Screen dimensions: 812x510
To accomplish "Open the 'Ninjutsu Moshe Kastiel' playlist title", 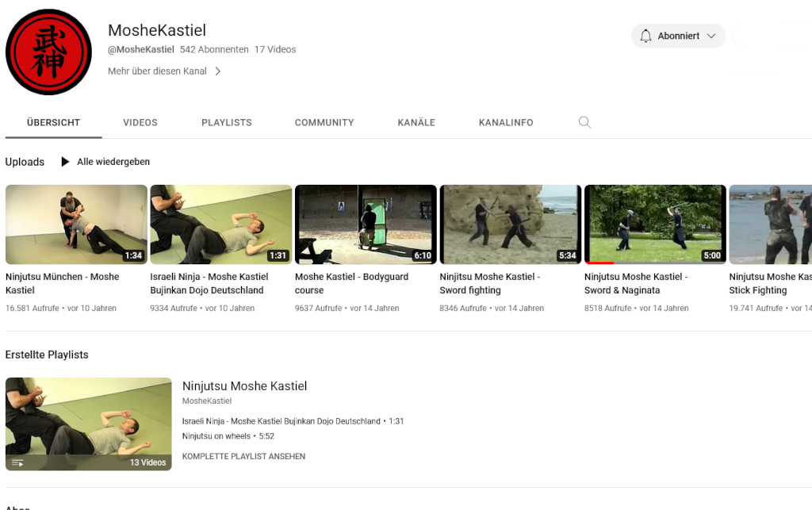I will click(x=244, y=385).
